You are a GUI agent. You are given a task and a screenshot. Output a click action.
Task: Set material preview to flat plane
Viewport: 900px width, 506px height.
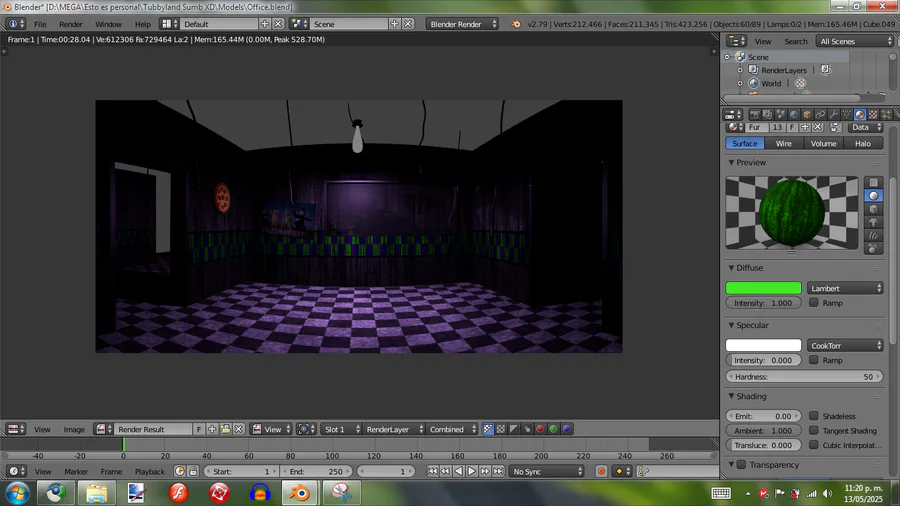(873, 182)
